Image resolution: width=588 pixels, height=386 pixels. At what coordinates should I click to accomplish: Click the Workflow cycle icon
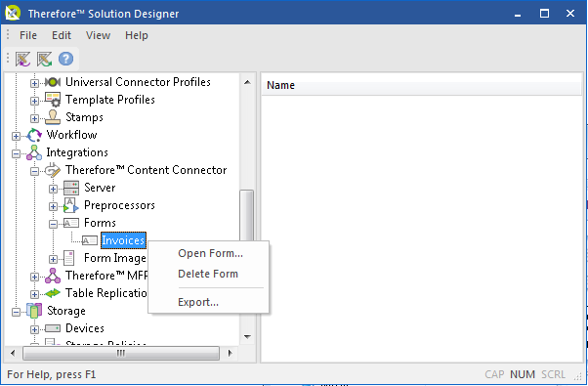34,135
